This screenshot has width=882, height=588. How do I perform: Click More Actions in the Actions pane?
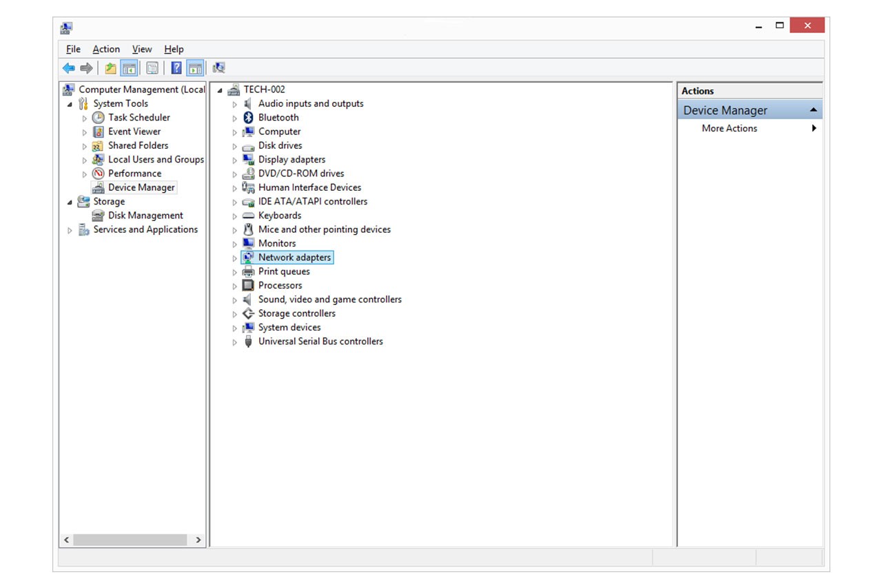coord(729,128)
